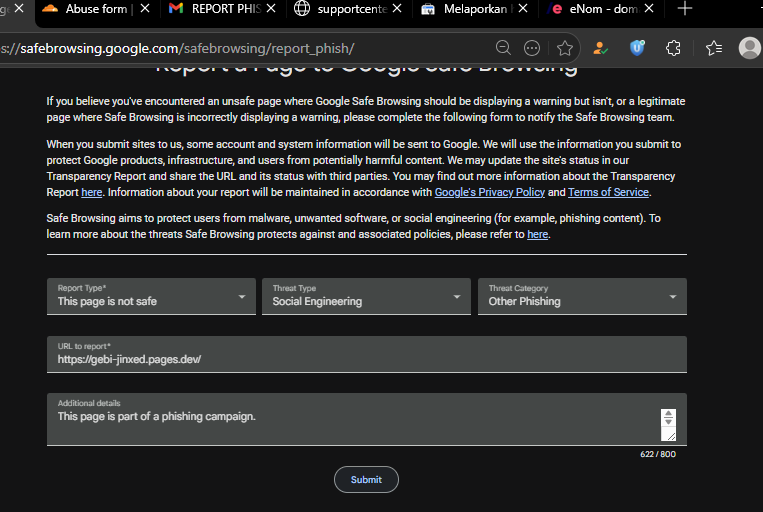This screenshot has height=512, width=763.
Task: Open the orange person extension icon with checkmark
Action: pyautogui.click(x=600, y=48)
